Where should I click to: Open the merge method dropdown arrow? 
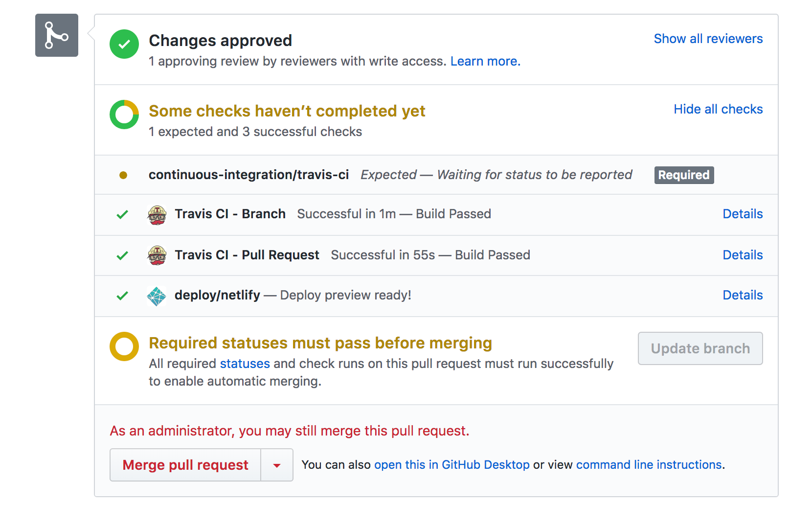[x=277, y=465]
